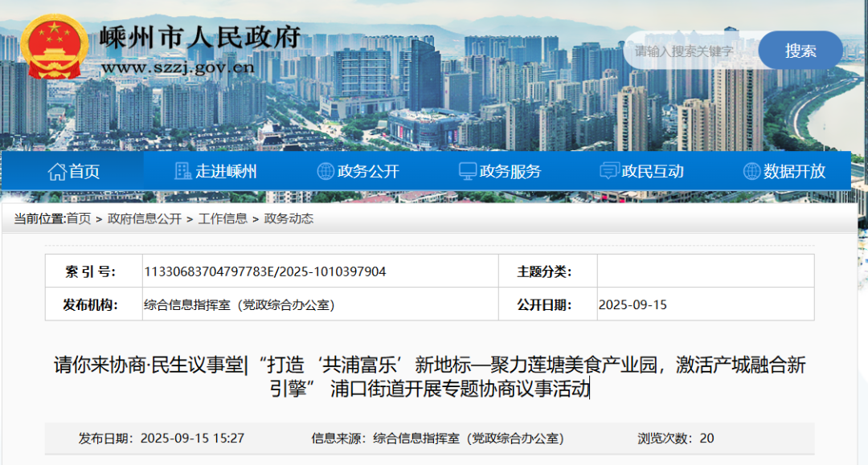Click the building icon beside 走进嵊州
Image resolution: width=868 pixels, height=465 pixels.
point(182,171)
